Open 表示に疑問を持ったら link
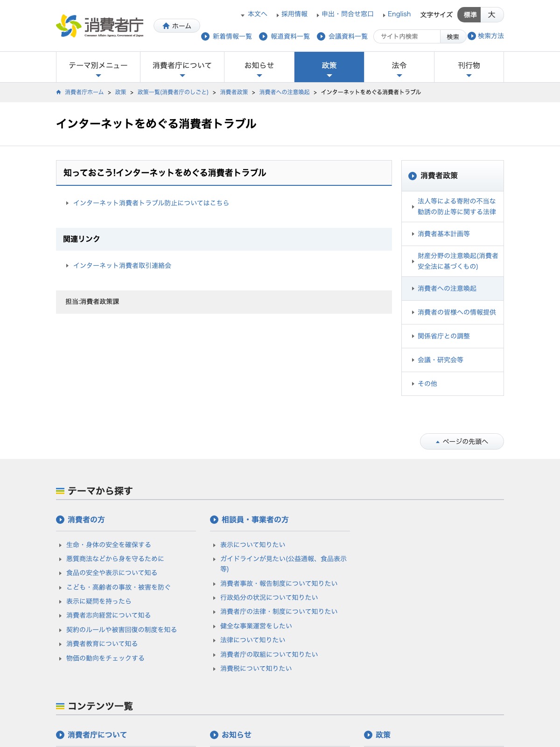 click(x=99, y=601)
